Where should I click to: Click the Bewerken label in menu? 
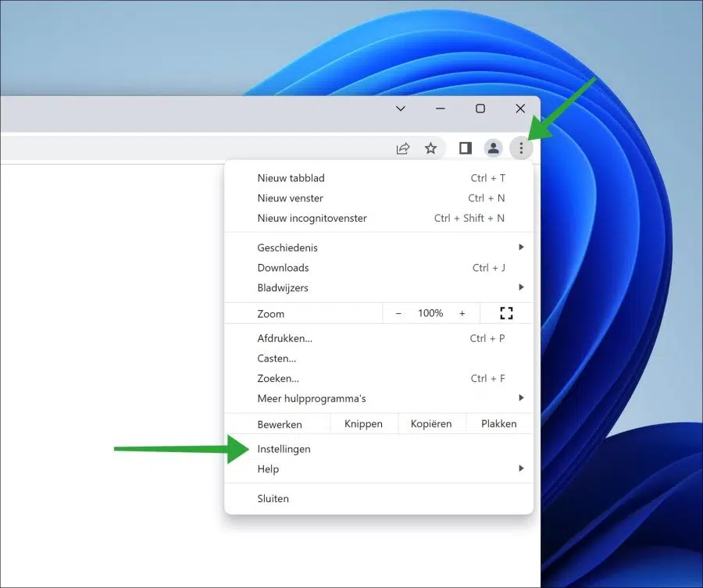click(x=280, y=425)
